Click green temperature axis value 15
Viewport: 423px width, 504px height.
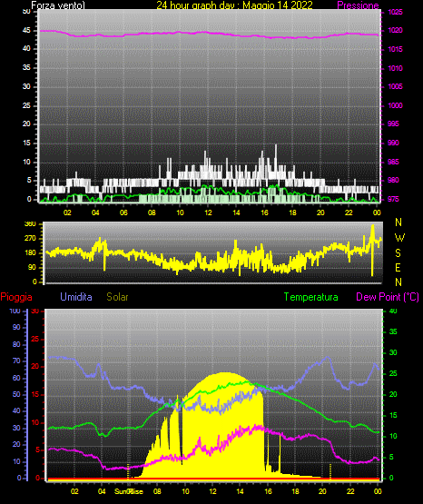[393, 416]
